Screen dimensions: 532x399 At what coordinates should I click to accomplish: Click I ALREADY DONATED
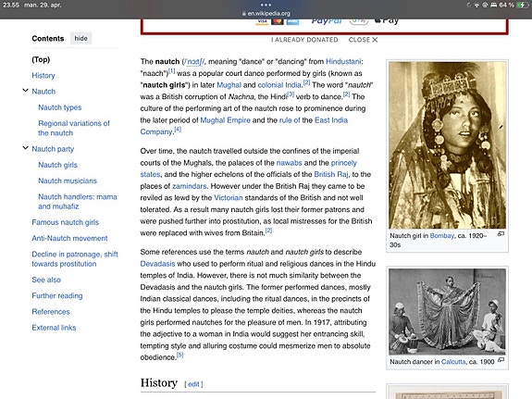(x=304, y=40)
